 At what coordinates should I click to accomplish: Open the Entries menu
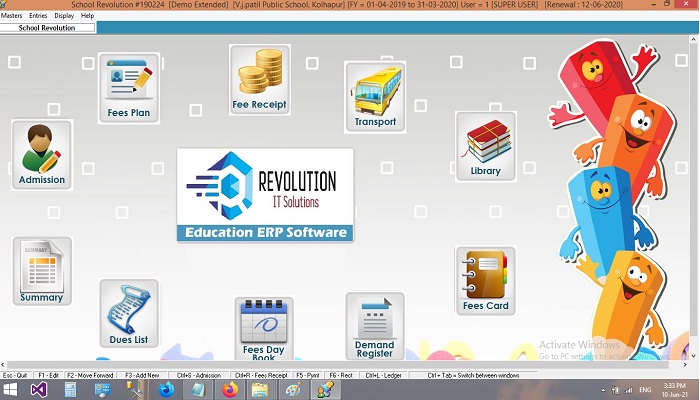[38, 16]
